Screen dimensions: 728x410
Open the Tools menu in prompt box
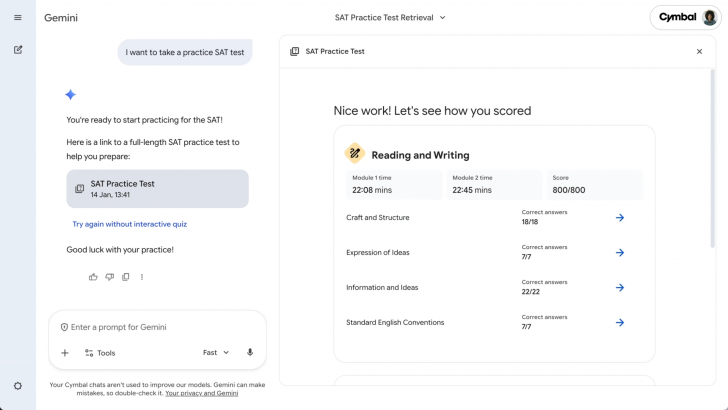(x=99, y=353)
